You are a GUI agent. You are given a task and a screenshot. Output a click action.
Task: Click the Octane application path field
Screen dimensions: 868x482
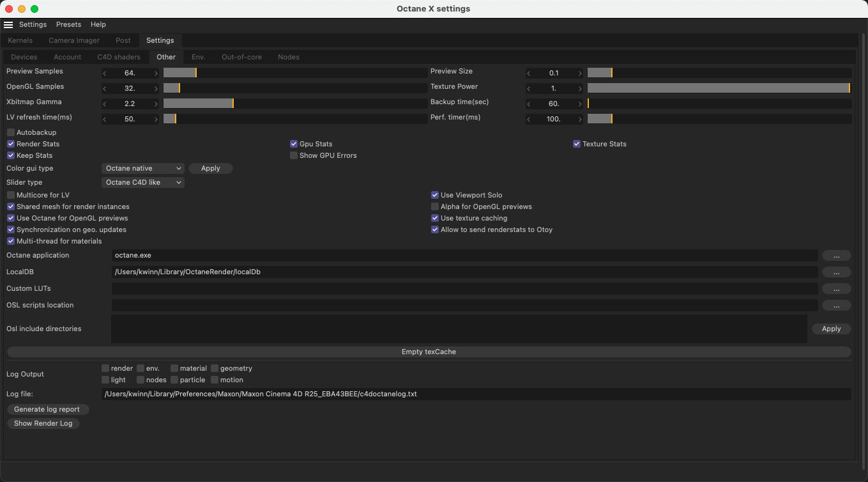(465, 256)
